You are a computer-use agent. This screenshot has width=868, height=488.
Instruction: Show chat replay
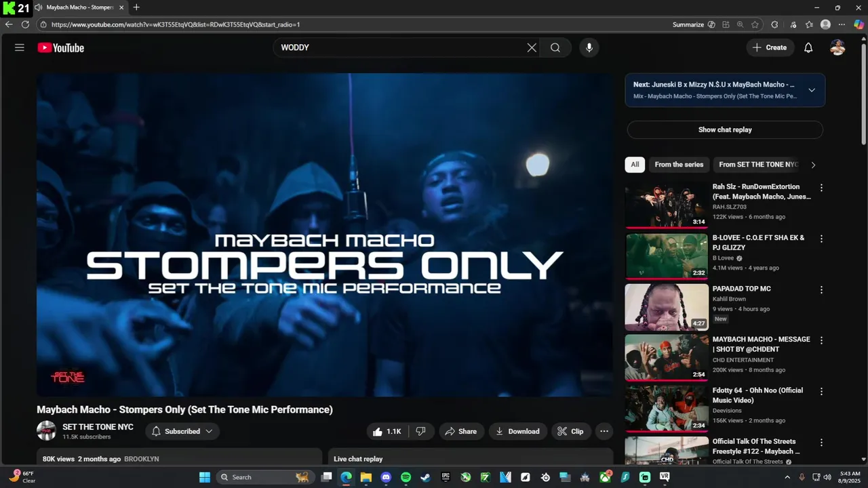[x=725, y=129]
